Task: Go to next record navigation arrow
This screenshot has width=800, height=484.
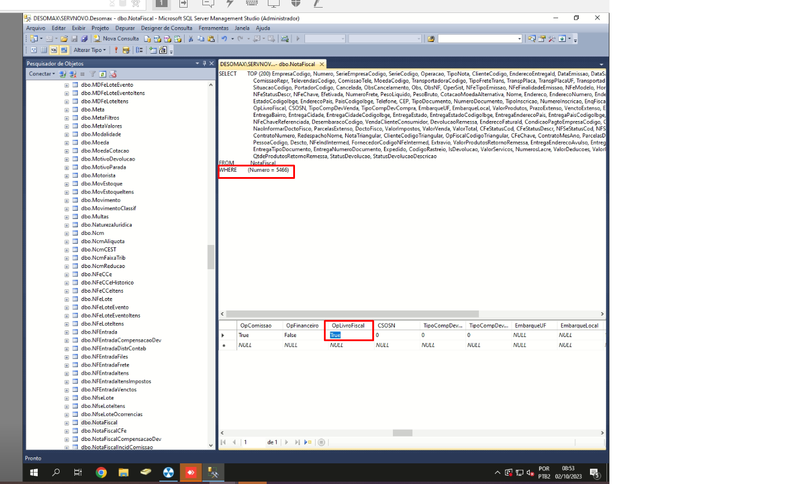Action: (x=286, y=442)
